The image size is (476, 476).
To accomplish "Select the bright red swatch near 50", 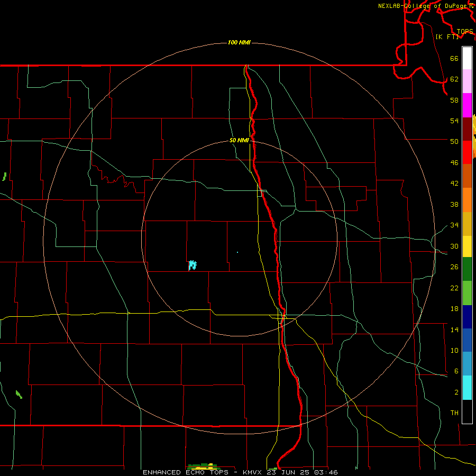I will coord(467,152).
